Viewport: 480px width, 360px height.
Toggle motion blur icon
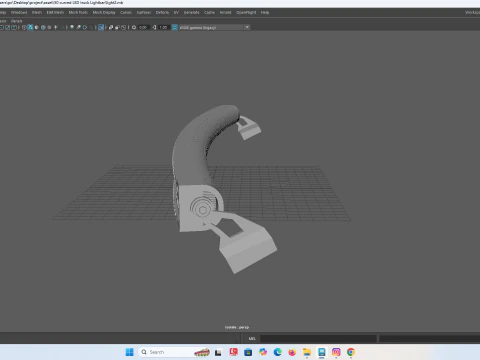point(78,27)
